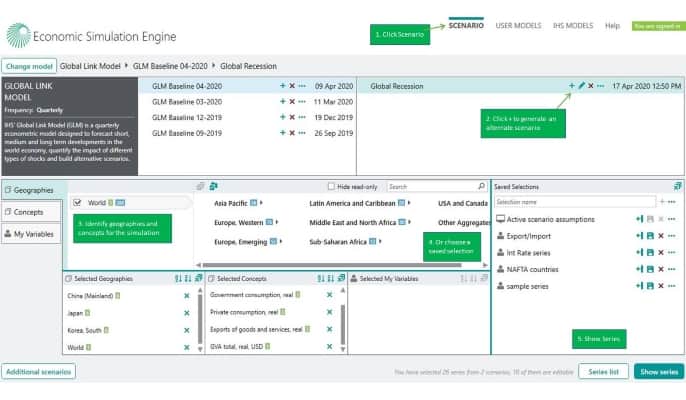
Task: Remove Japan from Selected Geographies
Action: 186,312
